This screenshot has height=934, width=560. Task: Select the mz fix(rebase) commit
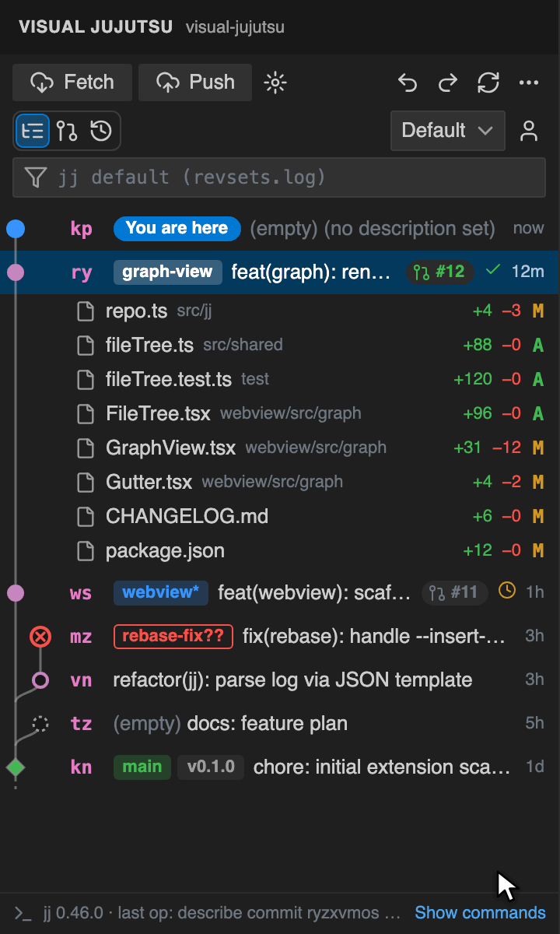coord(280,637)
